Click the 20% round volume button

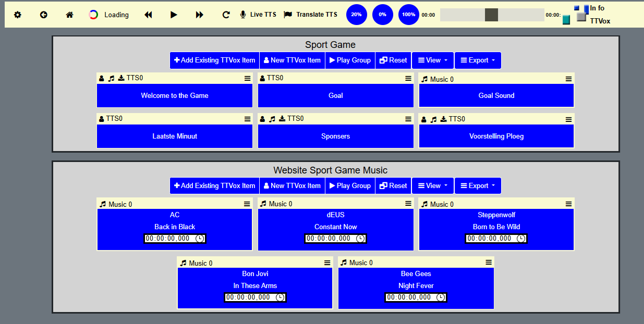point(357,15)
